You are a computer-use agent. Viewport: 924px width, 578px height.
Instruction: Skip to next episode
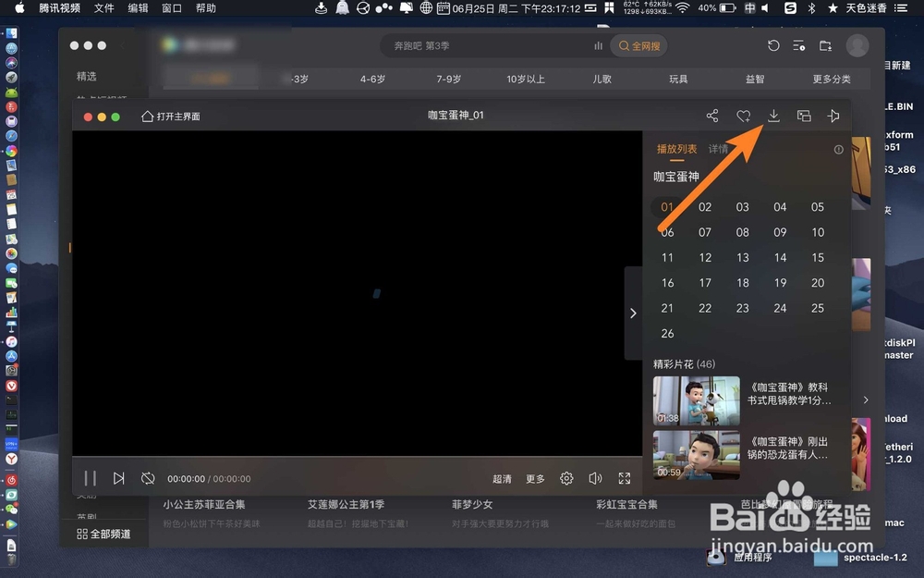click(x=118, y=478)
